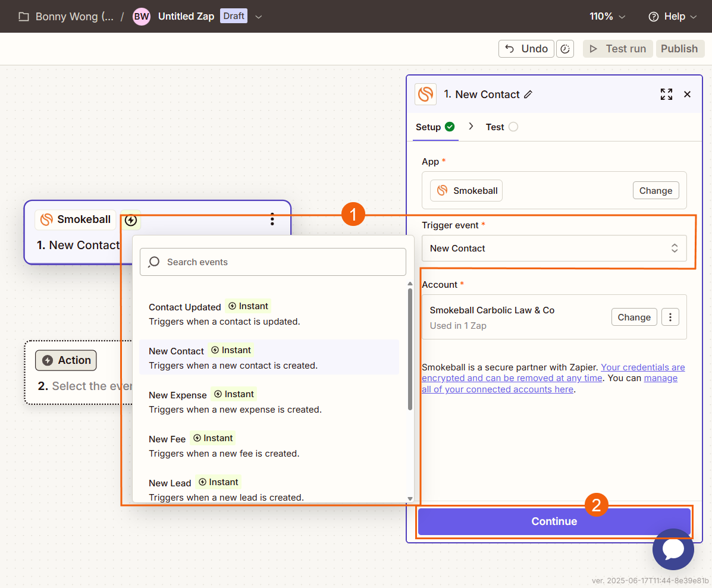Image resolution: width=712 pixels, height=588 pixels.
Task: Expand the chevron next to Draft
Action: point(258,17)
